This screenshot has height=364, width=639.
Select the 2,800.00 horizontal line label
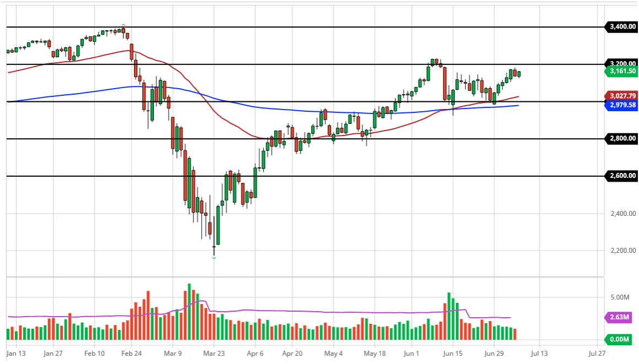[x=621, y=139]
